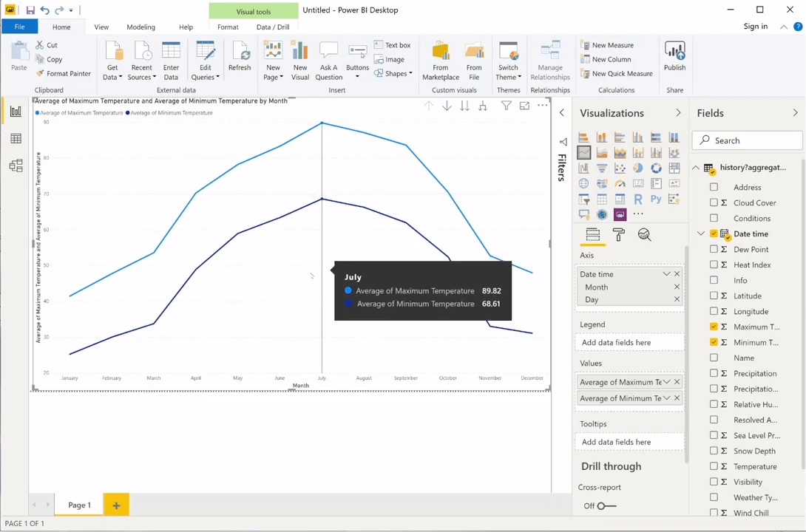
Task: Switch to Data view in left sidebar
Action: point(16,137)
